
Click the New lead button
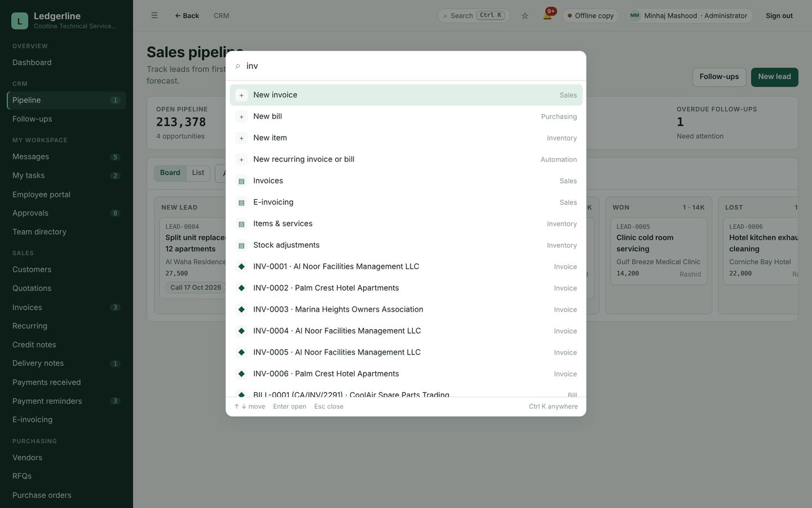(774, 77)
